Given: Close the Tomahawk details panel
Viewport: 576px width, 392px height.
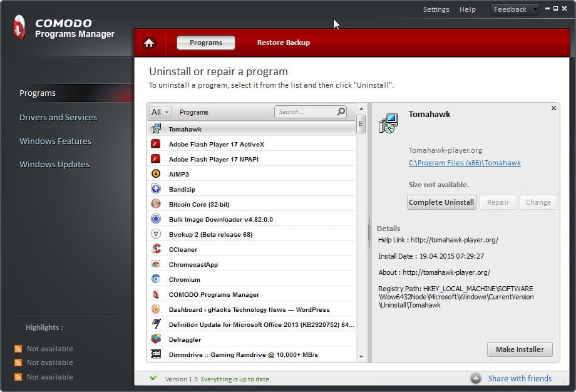Looking at the screenshot, I should [x=553, y=108].
